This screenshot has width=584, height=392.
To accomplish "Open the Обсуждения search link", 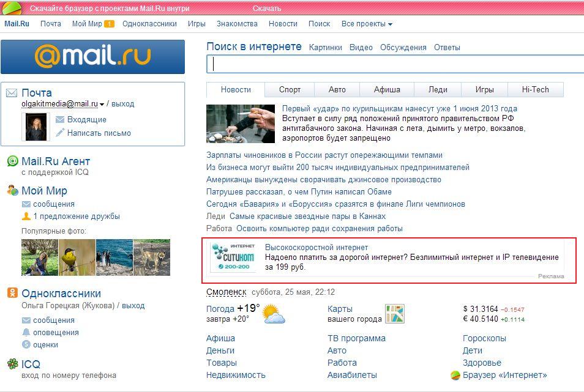I will [x=403, y=48].
